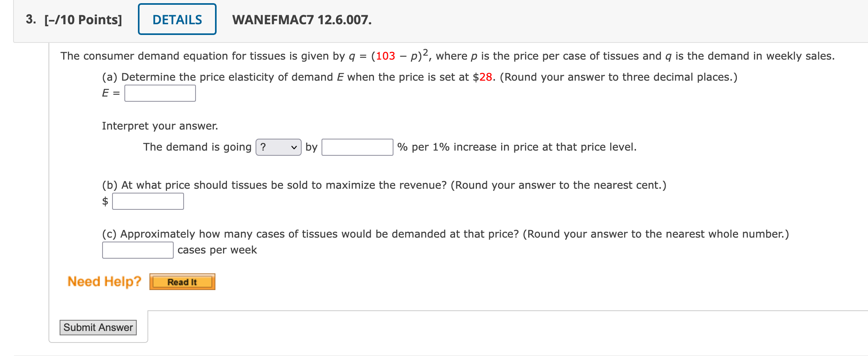The image size is (868, 356).
Task: Click the highlighted $28 price value
Action: (x=486, y=77)
